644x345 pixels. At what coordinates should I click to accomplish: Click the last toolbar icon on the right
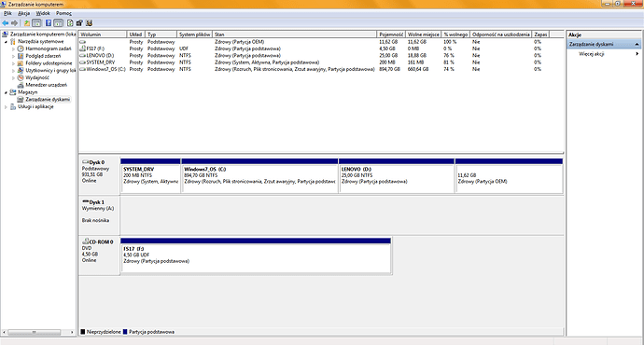(89, 23)
